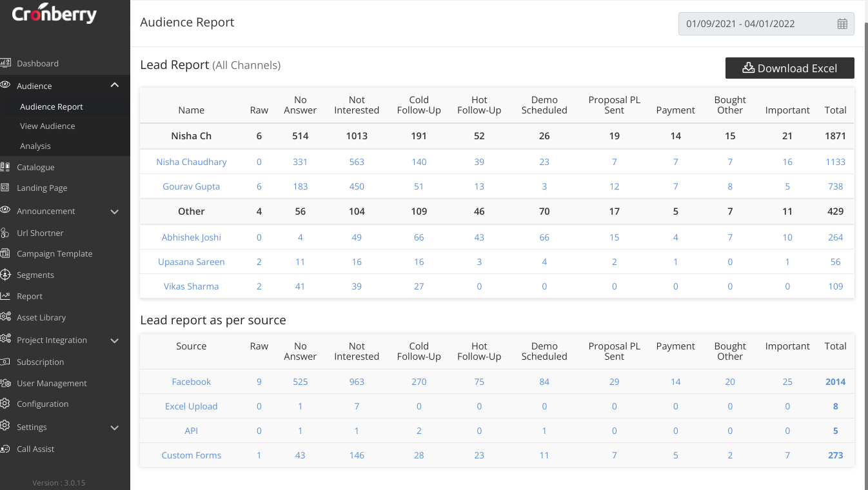Select Campaign Template in sidebar
This screenshot has width=868, height=490.
pyautogui.click(x=55, y=253)
